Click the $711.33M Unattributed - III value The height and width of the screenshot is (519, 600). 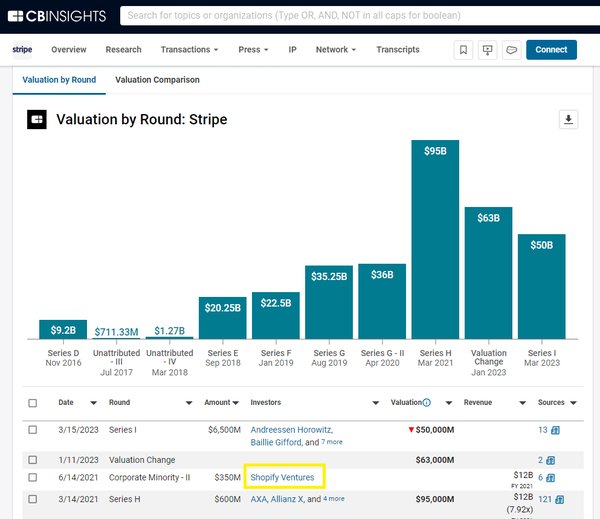tap(116, 332)
